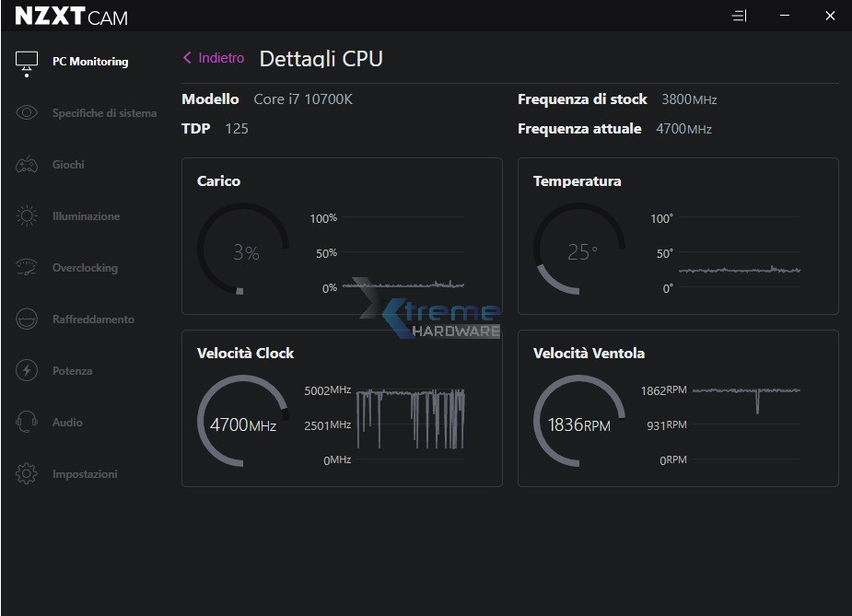Click the gear icon for Impostazioni
852x616 pixels.
(x=27, y=474)
